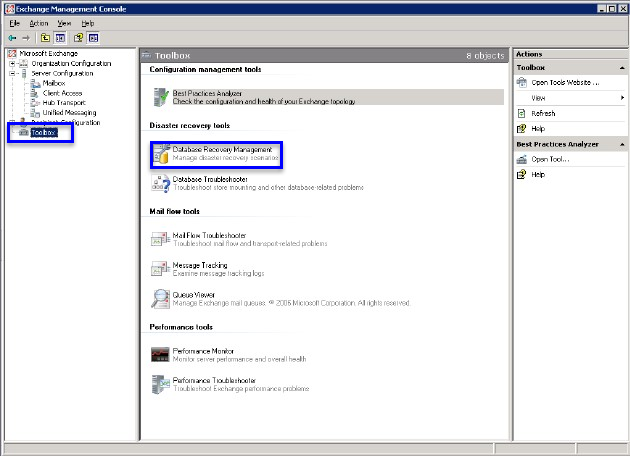630x456 pixels.
Task: Click the Microsoft Exchange root icon
Action: point(12,53)
